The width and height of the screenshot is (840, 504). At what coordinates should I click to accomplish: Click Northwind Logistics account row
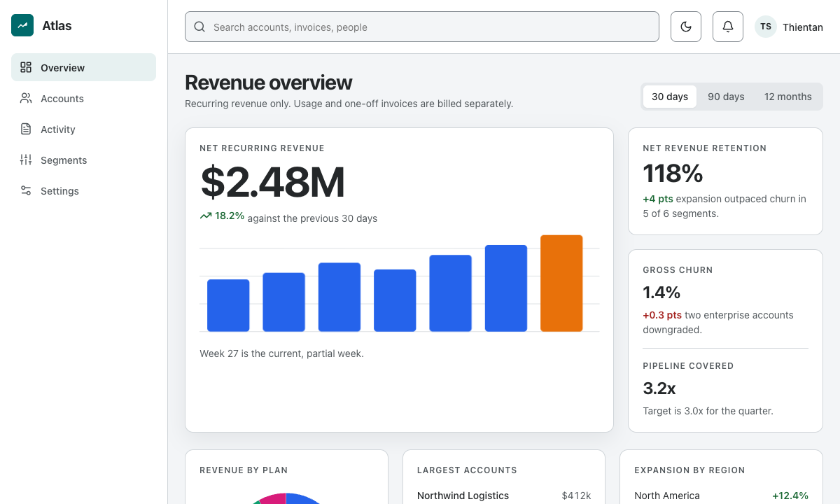pos(504,496)
